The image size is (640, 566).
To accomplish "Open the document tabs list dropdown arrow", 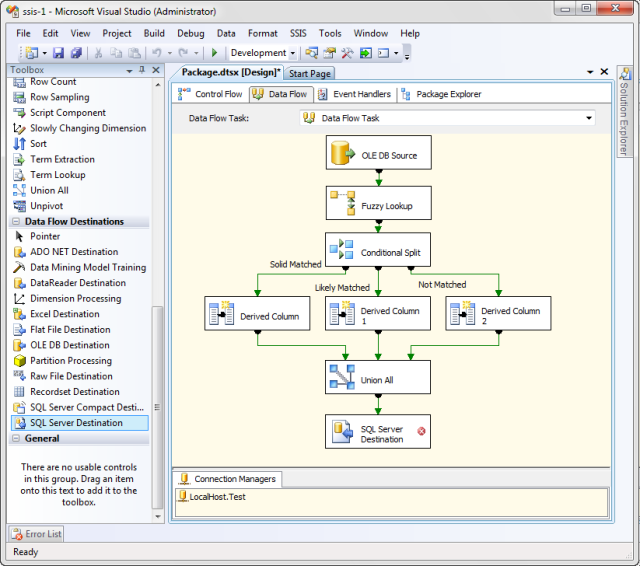I will coord(590,72).
